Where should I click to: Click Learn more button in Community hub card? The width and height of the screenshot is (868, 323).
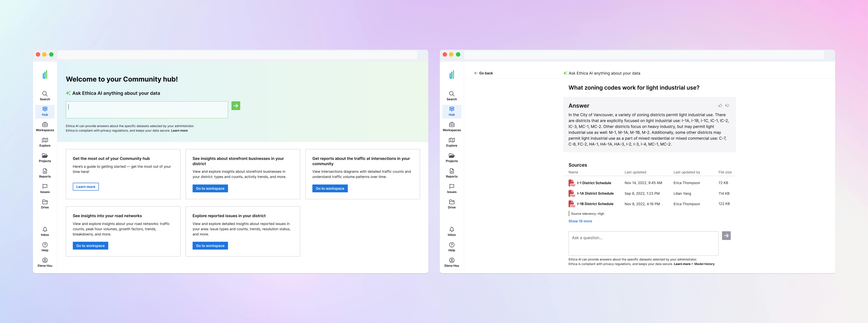(86, 187)
